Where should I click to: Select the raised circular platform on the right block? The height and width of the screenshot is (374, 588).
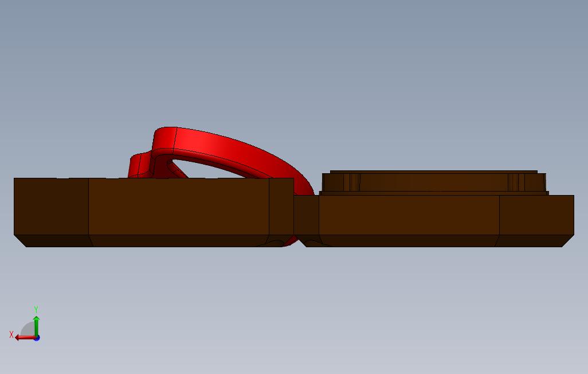434,182
